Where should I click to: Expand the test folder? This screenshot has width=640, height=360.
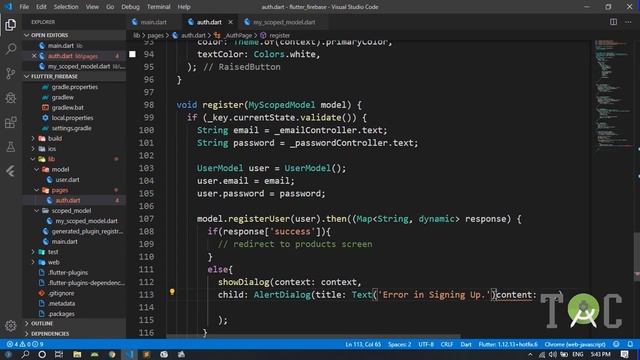pyautogui.click(x=33, y=252)
